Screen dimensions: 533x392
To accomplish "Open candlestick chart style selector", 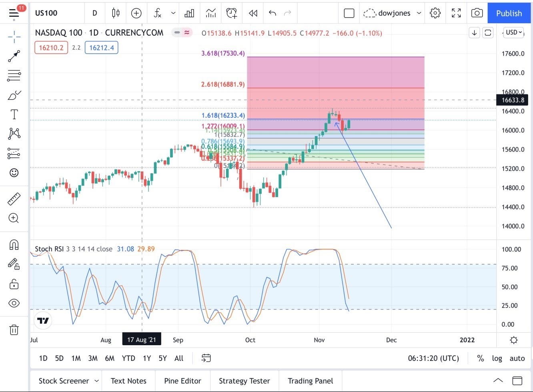I will tap(116, 13).
